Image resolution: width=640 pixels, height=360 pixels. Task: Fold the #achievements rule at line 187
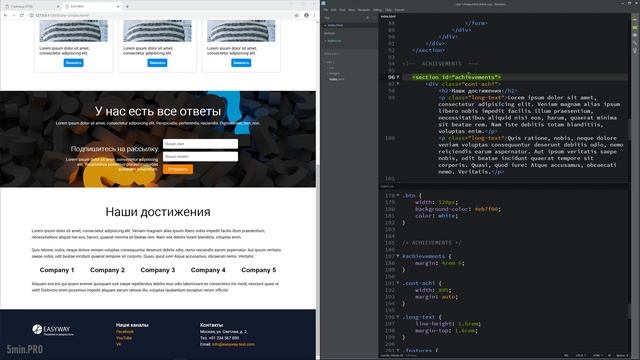point(398,256)
